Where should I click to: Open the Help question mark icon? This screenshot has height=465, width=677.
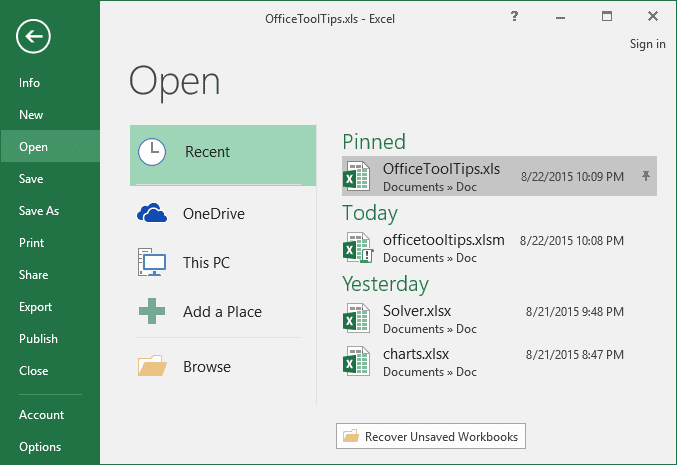(514, 16)
